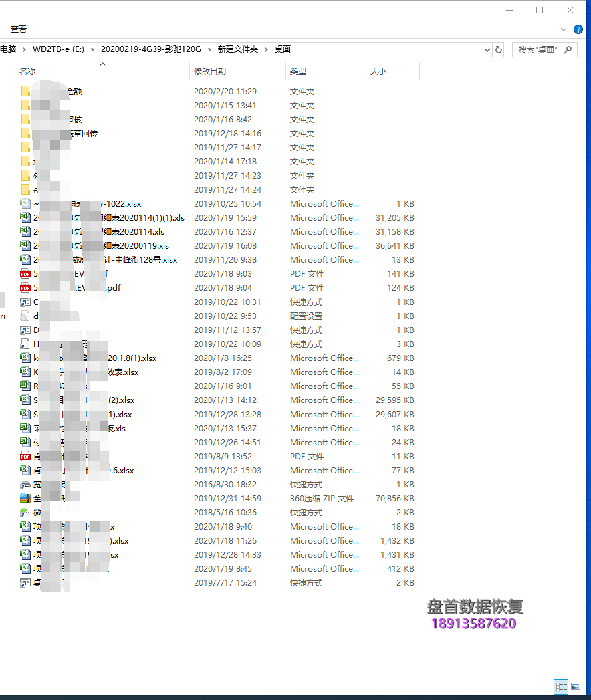Click WeChat shortcut icon dated 2018/5/16
This screenshot has height=700, width=591.
click(25, 513)
